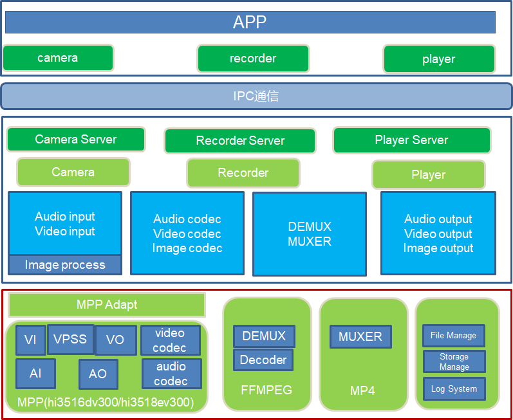Select the Recorder Server block
Viewport: 513px width, 420px height.
click(x=240, y=141)
